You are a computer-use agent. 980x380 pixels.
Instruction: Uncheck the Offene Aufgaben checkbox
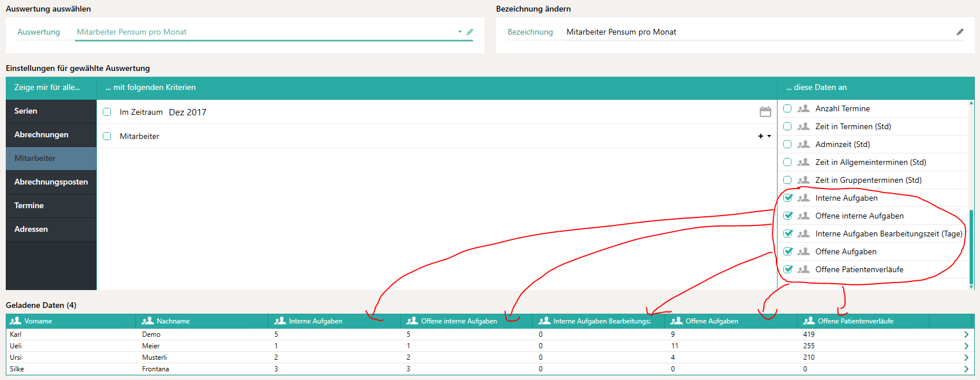[788, 251]
